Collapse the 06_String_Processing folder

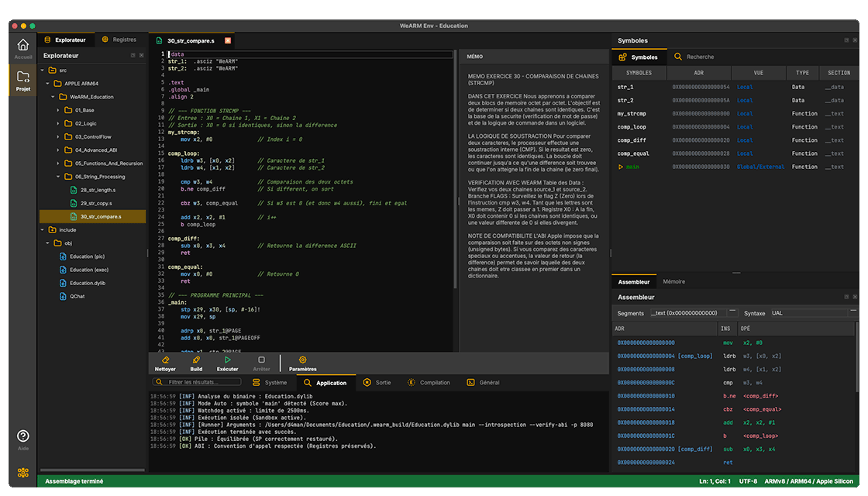click(58, 176)
